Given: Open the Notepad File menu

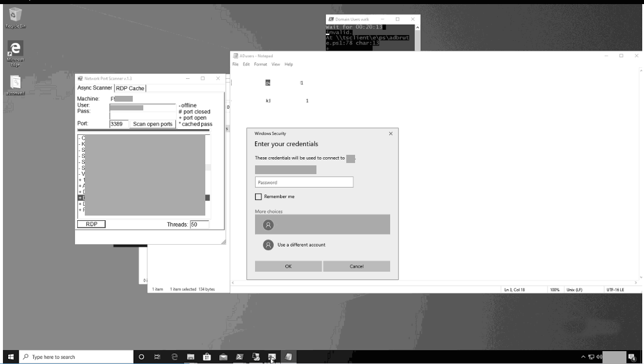Looking at the screenshot, I should [x=235, y=64].
